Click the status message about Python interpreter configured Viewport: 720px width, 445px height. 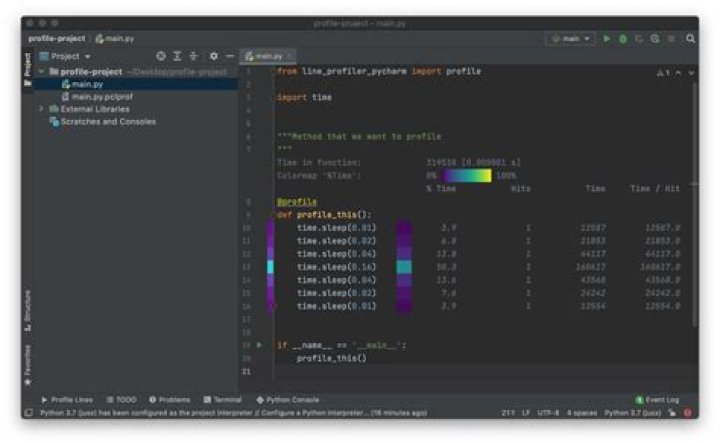[x=234, y=413]
